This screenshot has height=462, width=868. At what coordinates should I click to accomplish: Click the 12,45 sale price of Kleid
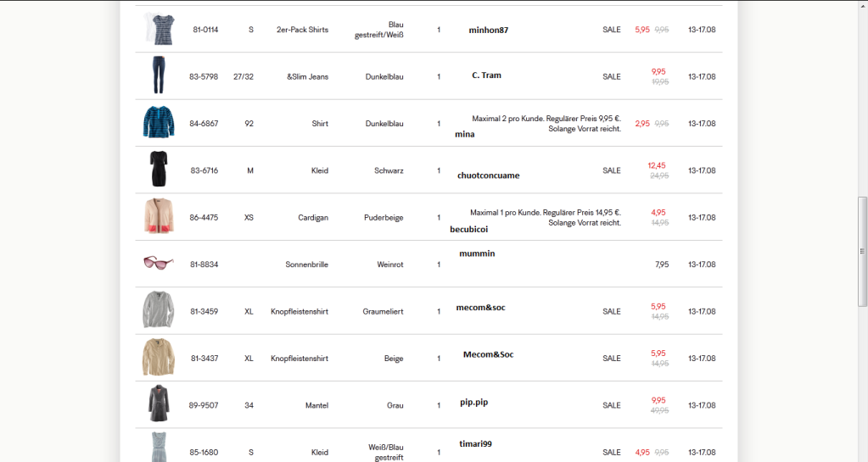(656, 165)
